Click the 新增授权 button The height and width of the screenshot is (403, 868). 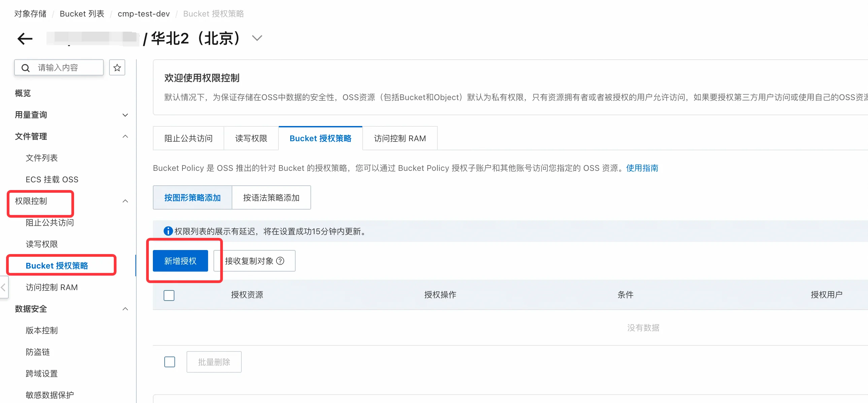point(180,261)
